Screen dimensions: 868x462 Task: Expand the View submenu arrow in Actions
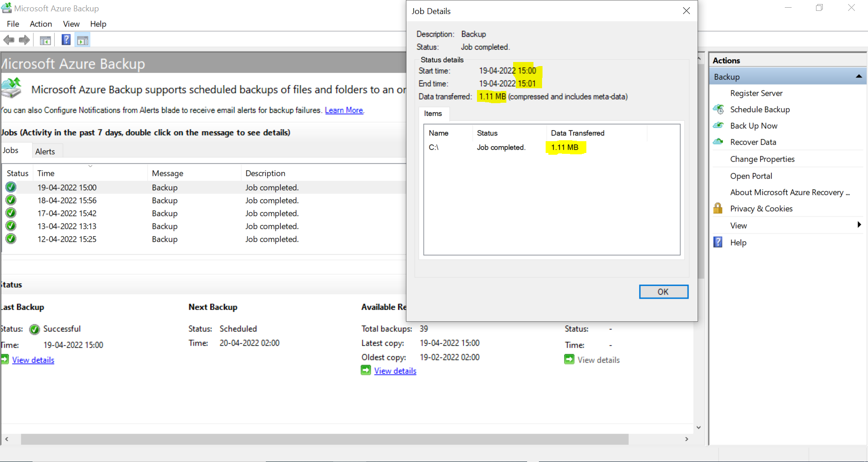(x=859, y=225)
